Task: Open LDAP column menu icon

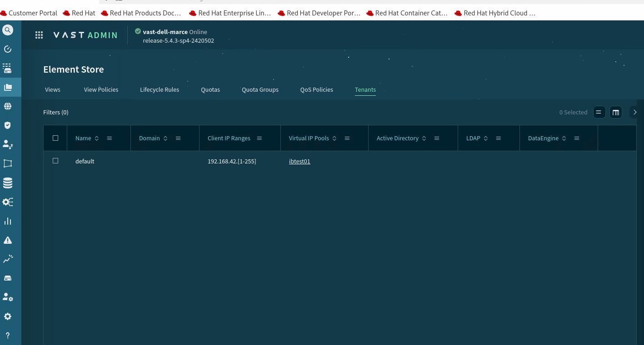Action: pos(499,138)
